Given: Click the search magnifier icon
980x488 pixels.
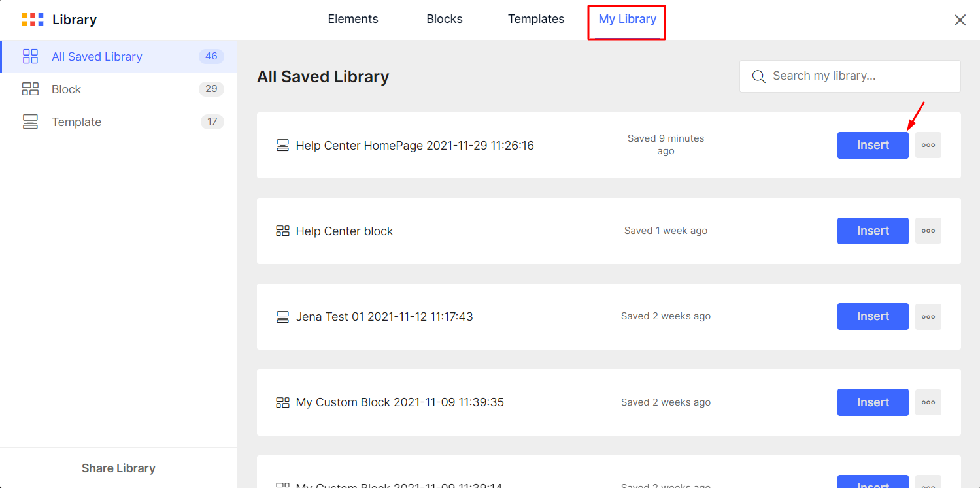Looking at the screenshot, I should pyautogui.click(x=758, y=76).
